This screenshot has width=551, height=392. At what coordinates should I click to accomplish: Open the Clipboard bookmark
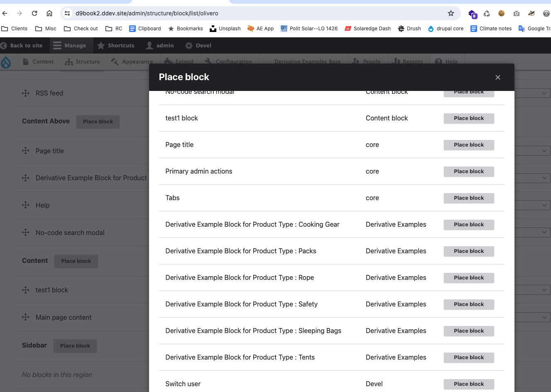(145, 29)
